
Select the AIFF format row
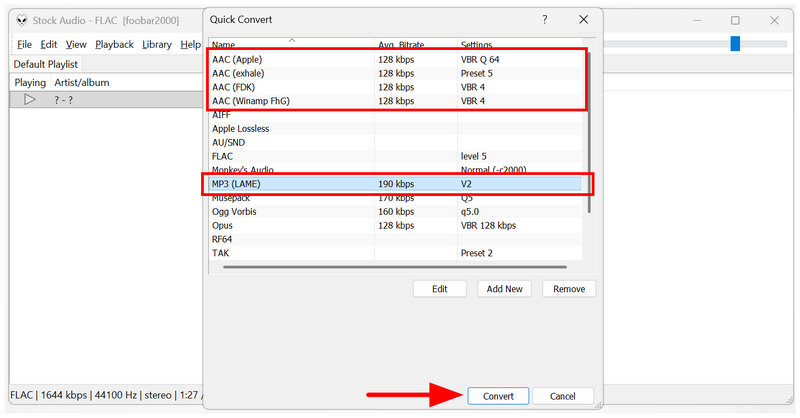pos(395,115)
